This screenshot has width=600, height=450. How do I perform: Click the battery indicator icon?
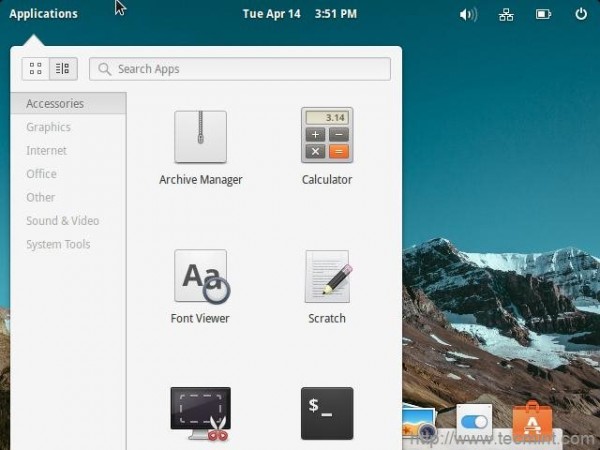[x=543, y=15]
